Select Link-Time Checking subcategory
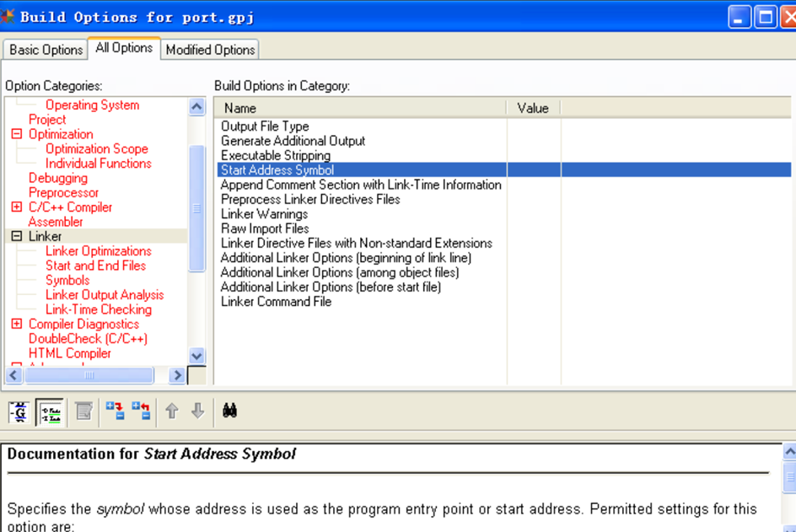 point(99,309)
